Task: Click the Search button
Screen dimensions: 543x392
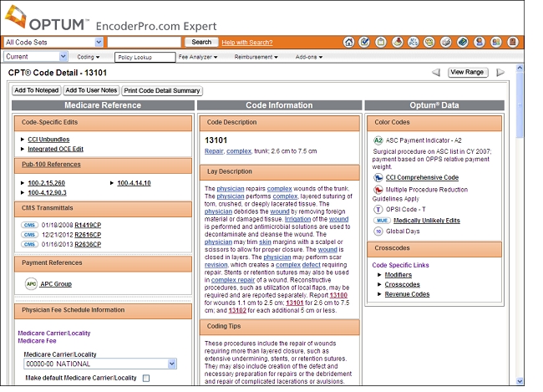Action: 201,42
